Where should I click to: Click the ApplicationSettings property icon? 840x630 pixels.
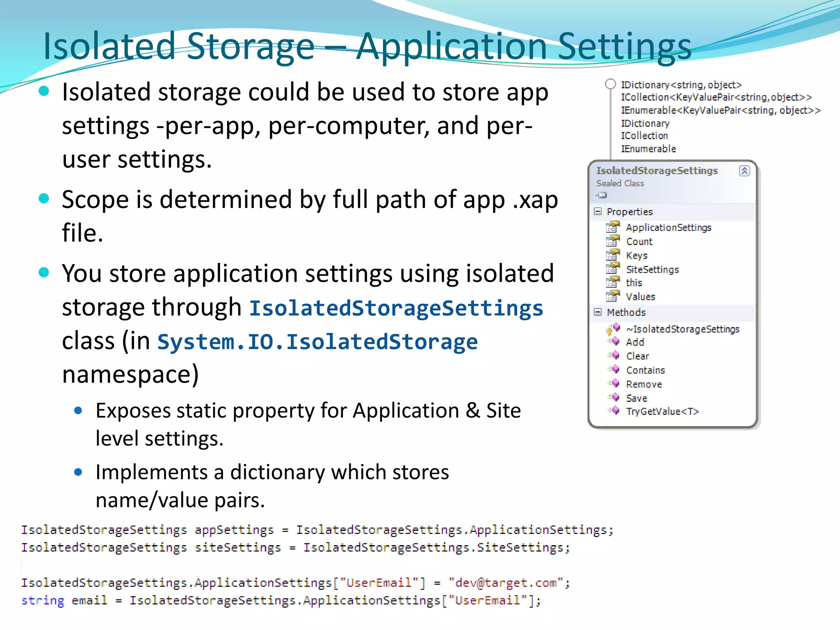click(x=613, y=227)
